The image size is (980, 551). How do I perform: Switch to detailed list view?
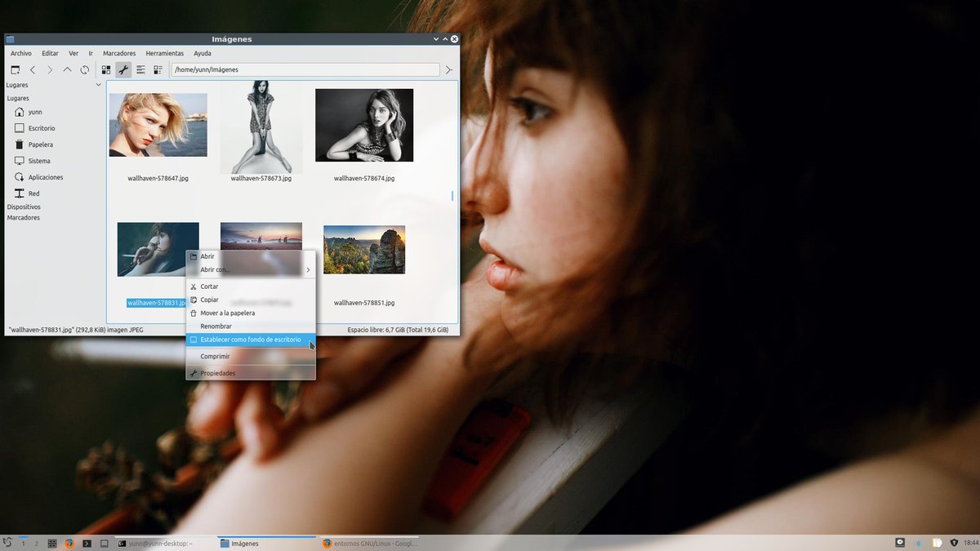click(x=158, y=70)
